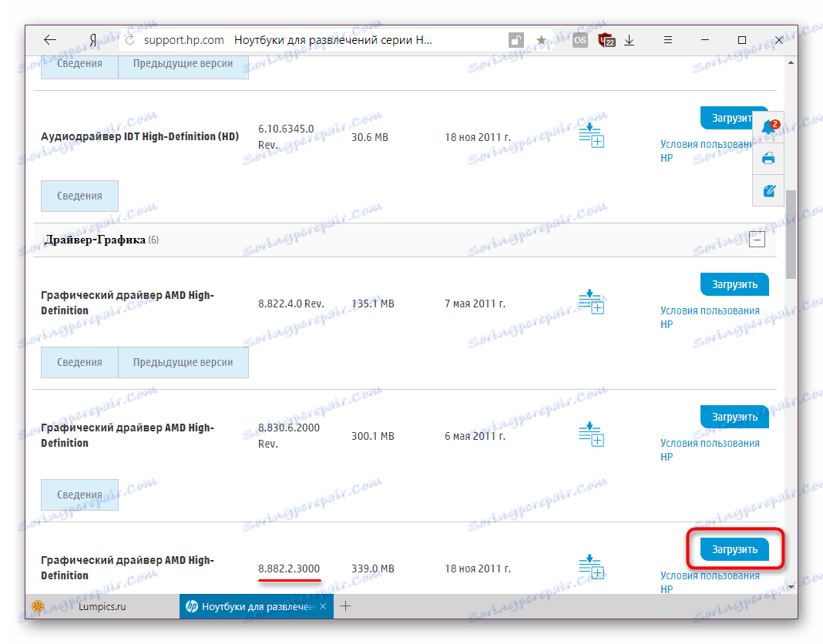This screenshot has height=644, width=823.
Task: Open HP terms of use for audio driver
Action: pyautogui.click(x=706, y=151)
